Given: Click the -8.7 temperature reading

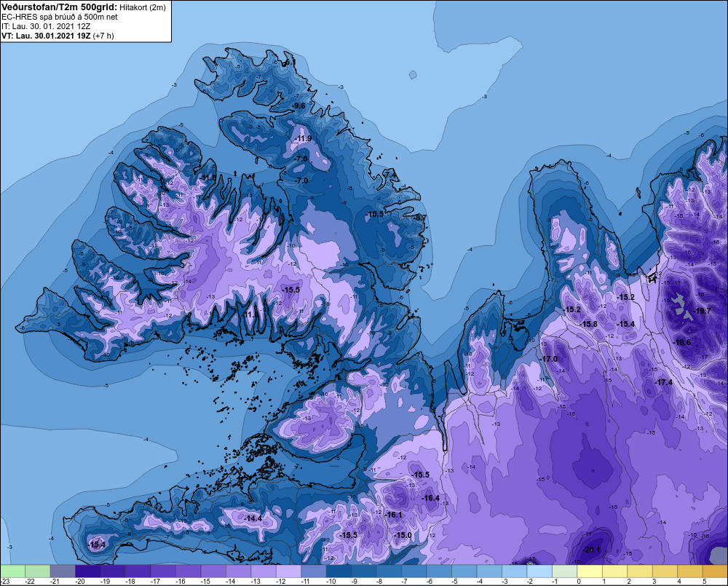Looking at the screenshot, I should click(420, 218).
